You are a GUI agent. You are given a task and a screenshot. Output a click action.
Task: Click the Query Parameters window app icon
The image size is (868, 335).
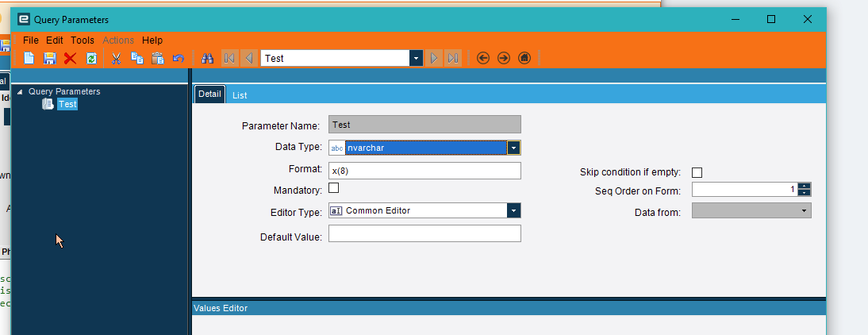(x=23, y=19)
